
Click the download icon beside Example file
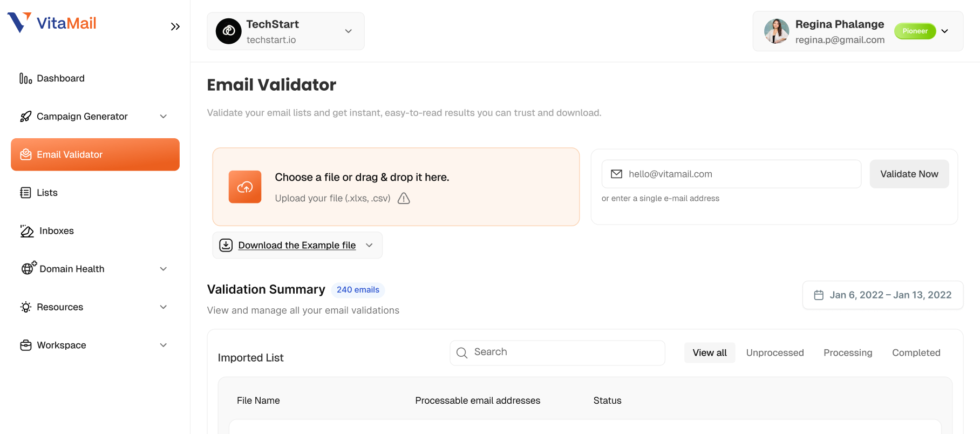click(226, 245)
